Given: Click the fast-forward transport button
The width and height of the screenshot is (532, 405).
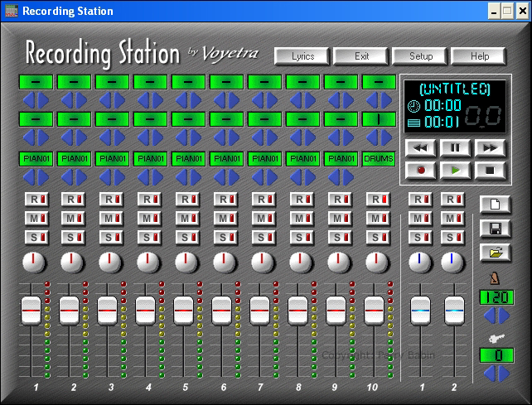Looking at the screenshot, I should point(490,148).
